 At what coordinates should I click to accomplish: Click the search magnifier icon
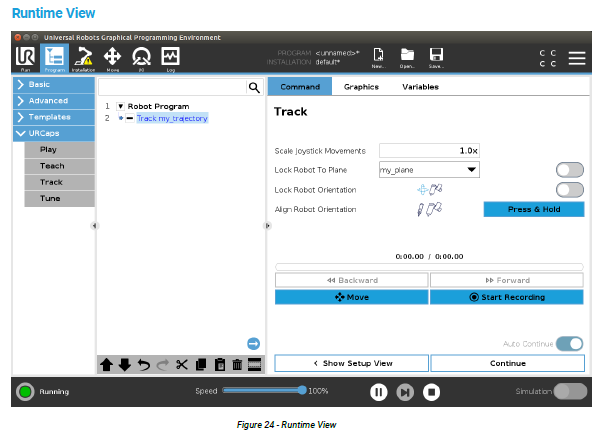[x=254, y=88]
